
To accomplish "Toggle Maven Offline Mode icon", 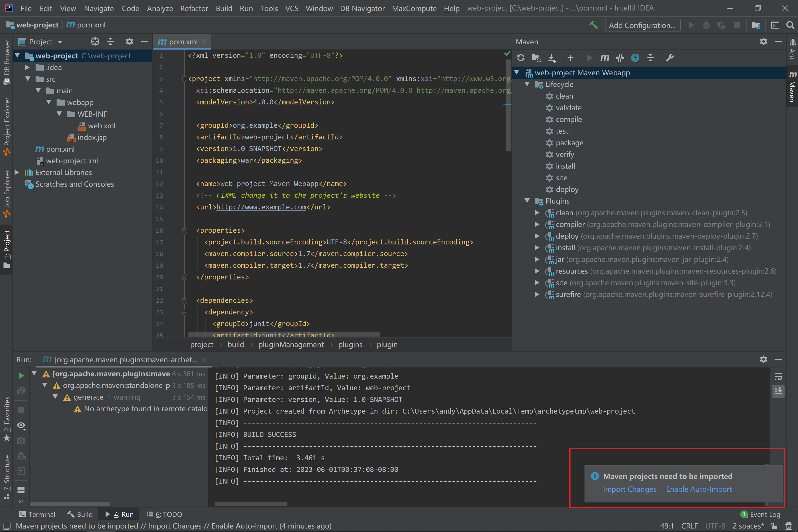I will tap(620, 58).
